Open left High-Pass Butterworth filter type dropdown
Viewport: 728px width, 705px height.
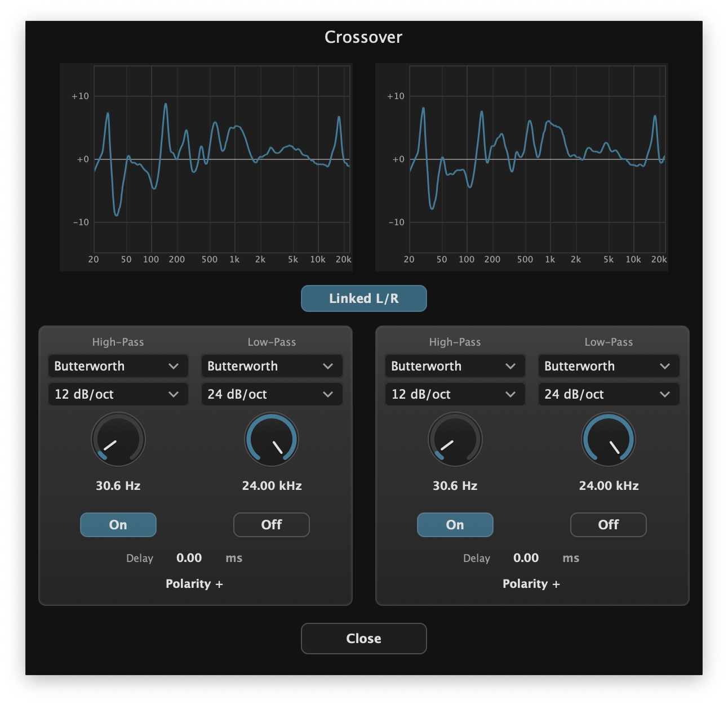[118, 366]
